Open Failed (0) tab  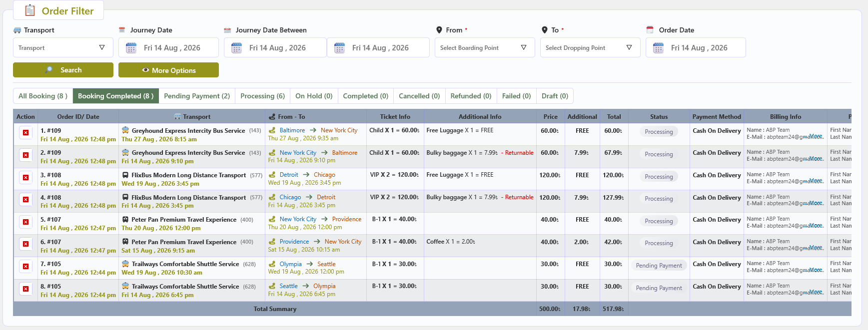coord(516,96)
